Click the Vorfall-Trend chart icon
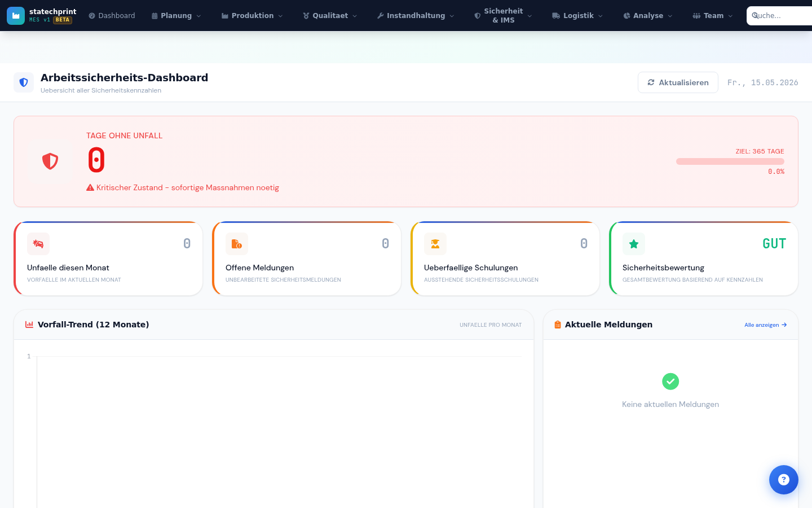 [29, 325]
